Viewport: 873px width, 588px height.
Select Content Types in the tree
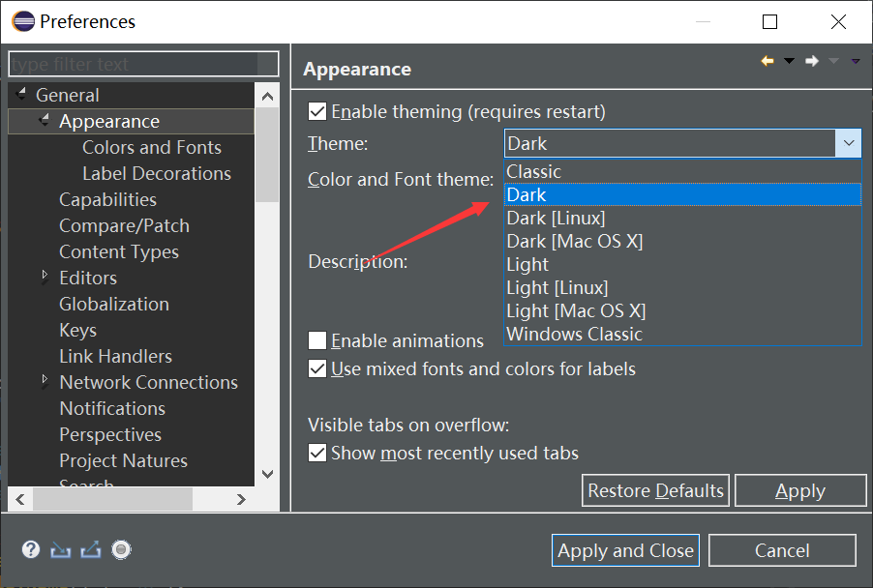click(119, 252)
